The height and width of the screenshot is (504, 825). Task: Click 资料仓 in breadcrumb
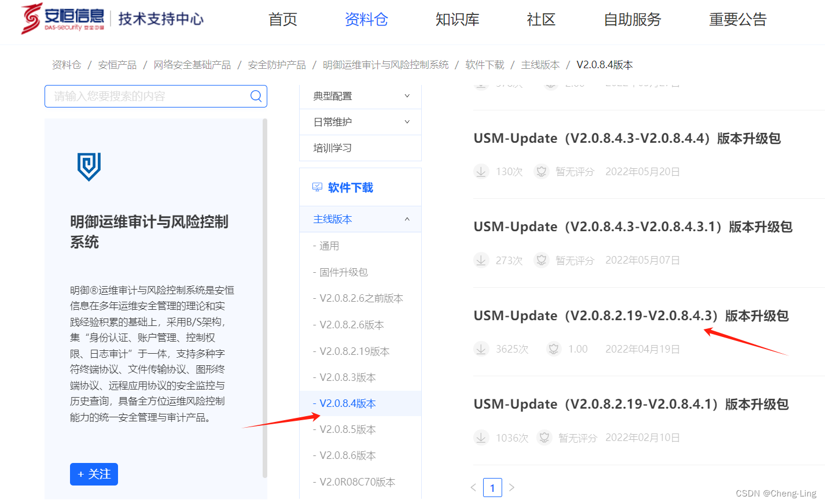67,65
